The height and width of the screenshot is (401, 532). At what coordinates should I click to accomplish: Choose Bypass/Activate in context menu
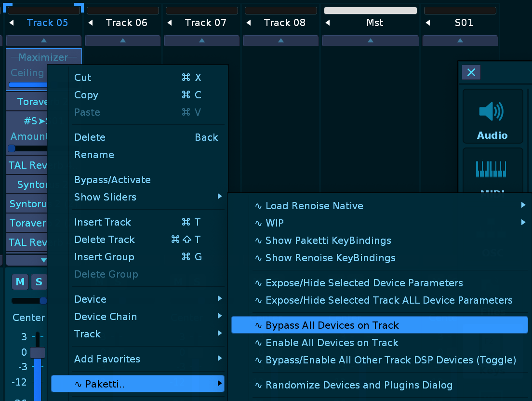tap(112, 180)
